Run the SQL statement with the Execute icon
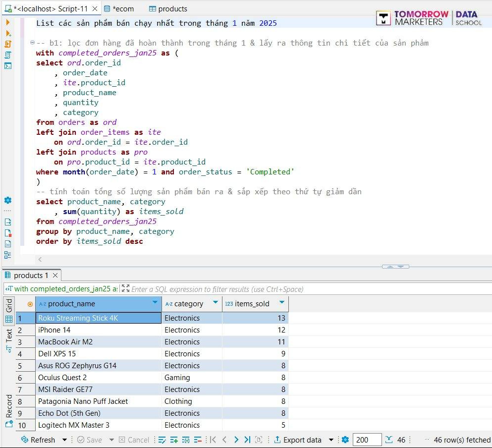The image size is (492, 448). click(8, 23)
